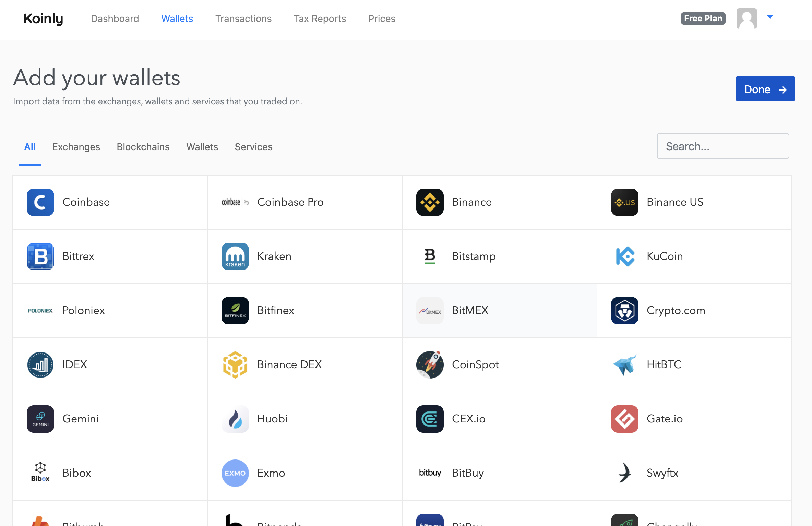The image size is (812, 526).
Task: Click the CoinSpot rocket icon
Action: [x=430, y=365]
